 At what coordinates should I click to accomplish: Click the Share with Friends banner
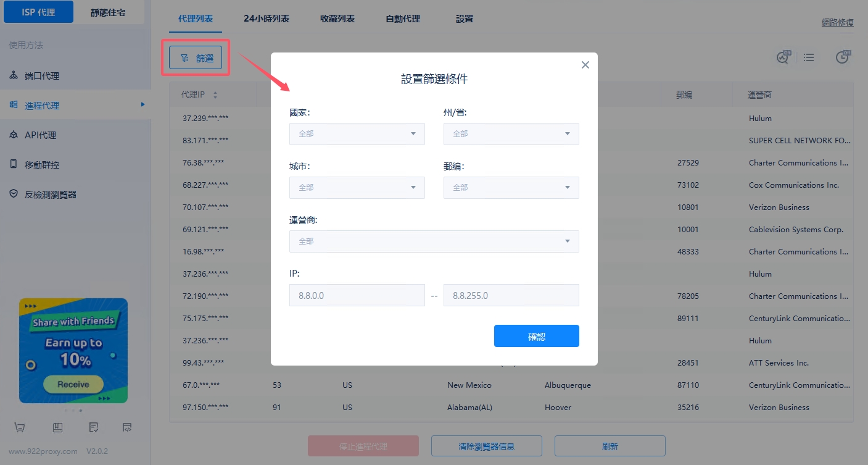pos(73,350)
